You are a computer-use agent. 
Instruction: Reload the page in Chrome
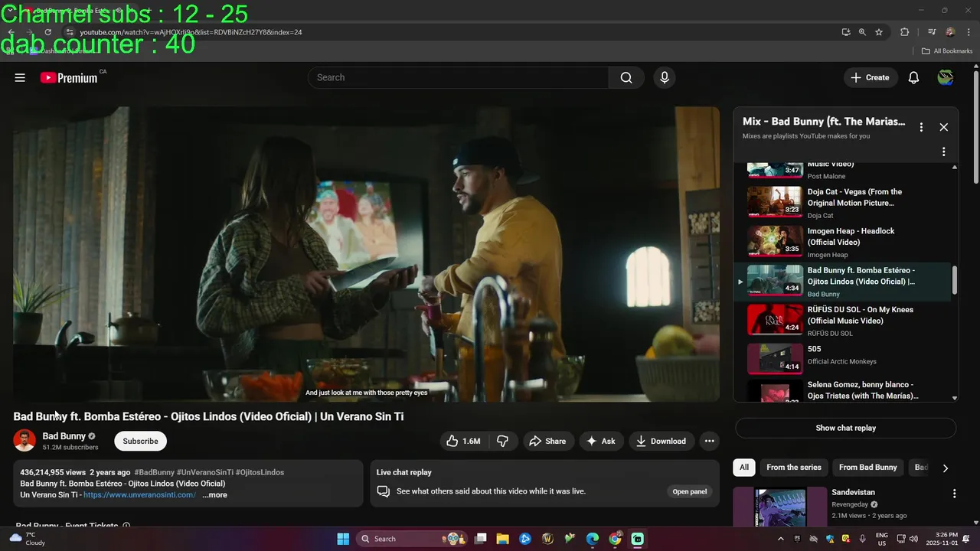tap(47, 32)
